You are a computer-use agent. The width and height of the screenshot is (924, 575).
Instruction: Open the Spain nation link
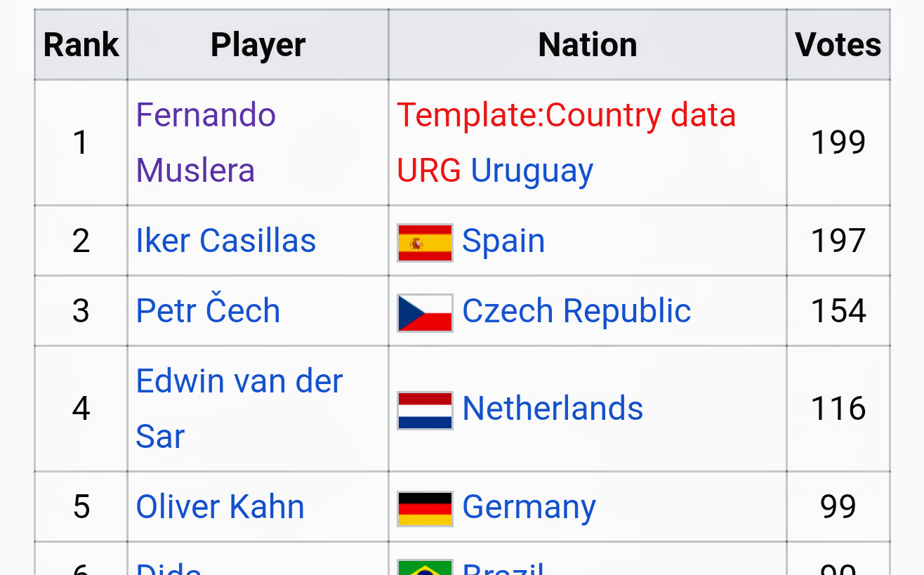click(x=503, y=241)
